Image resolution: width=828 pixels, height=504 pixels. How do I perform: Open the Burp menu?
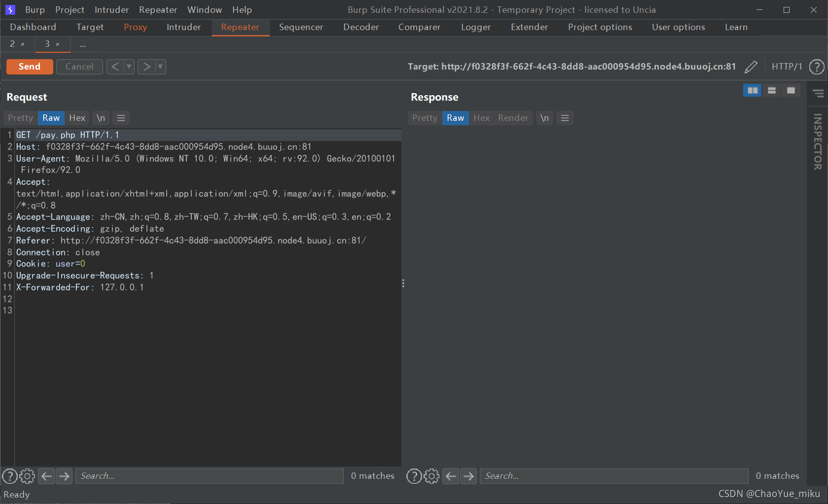click(35, 10)
